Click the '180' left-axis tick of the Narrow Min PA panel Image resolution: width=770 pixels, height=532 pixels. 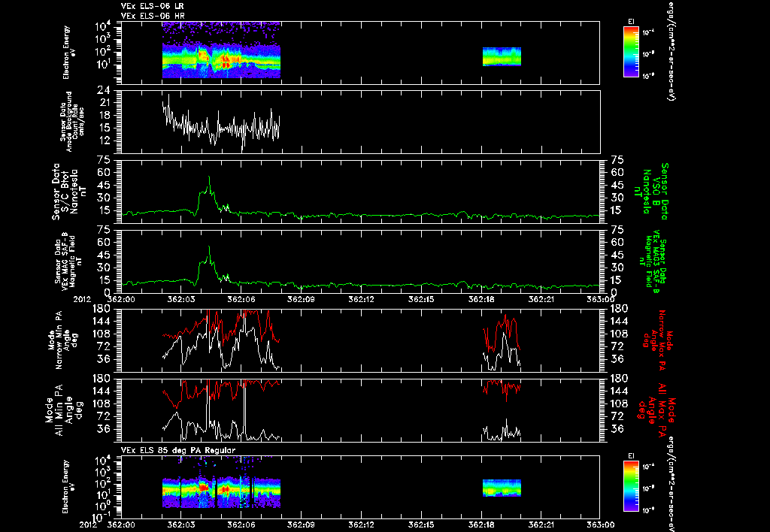click(102, 309)
